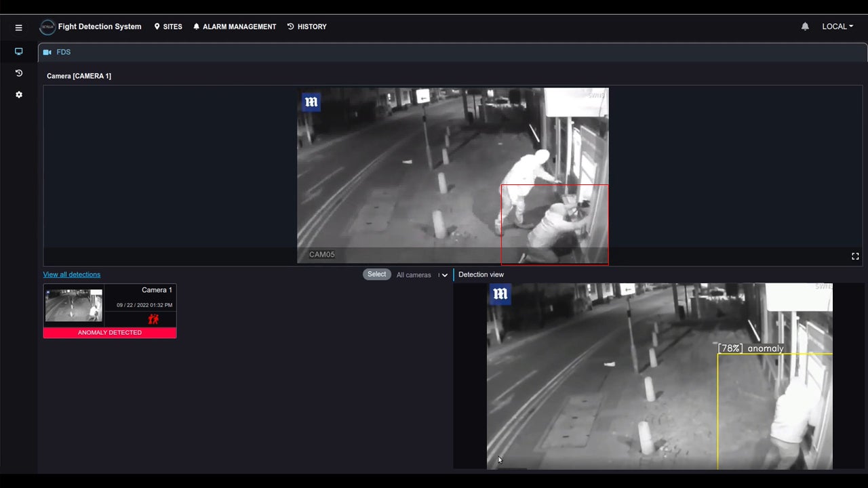Open ALARM MANAGEMENT in the top bar
This screenshot has height=488, width=868.
tap(235, 27)
